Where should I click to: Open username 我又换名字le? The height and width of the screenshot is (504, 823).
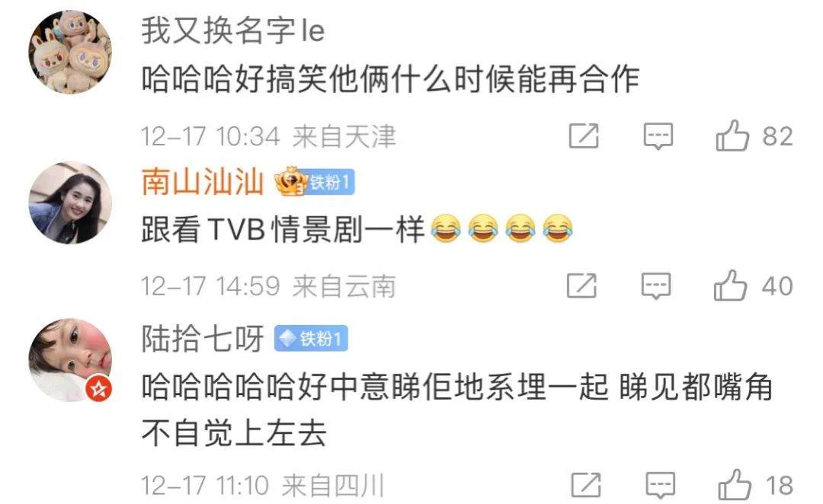[233, 30]
